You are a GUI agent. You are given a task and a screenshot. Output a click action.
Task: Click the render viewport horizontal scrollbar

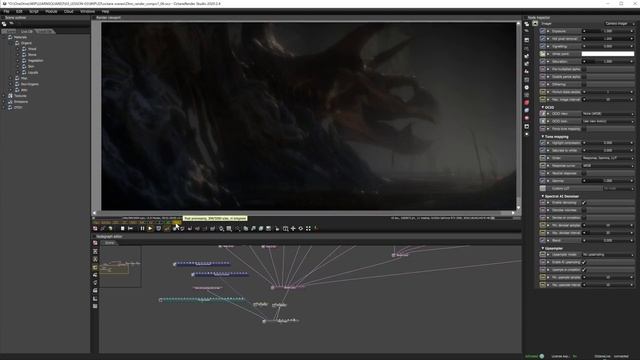tap(305, 213)
